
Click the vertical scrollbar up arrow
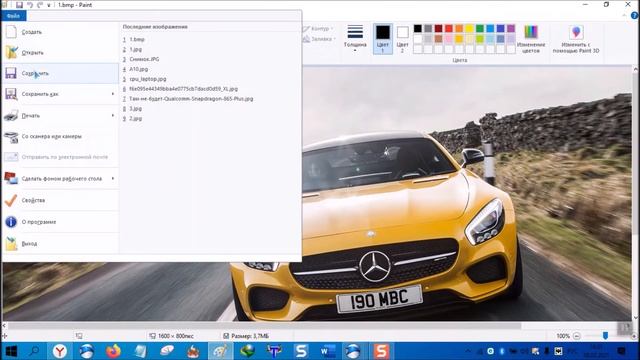tap(636, 70)
